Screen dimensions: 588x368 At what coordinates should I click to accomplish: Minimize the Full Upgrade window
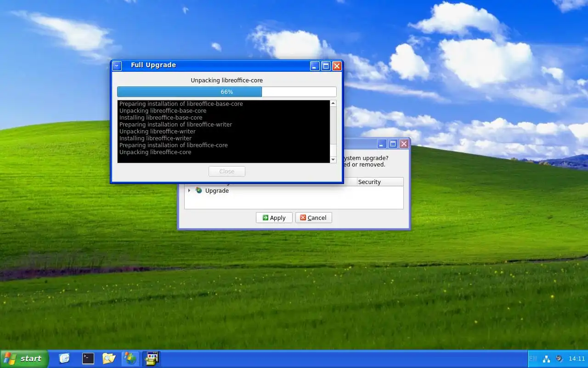pos(315,66)
